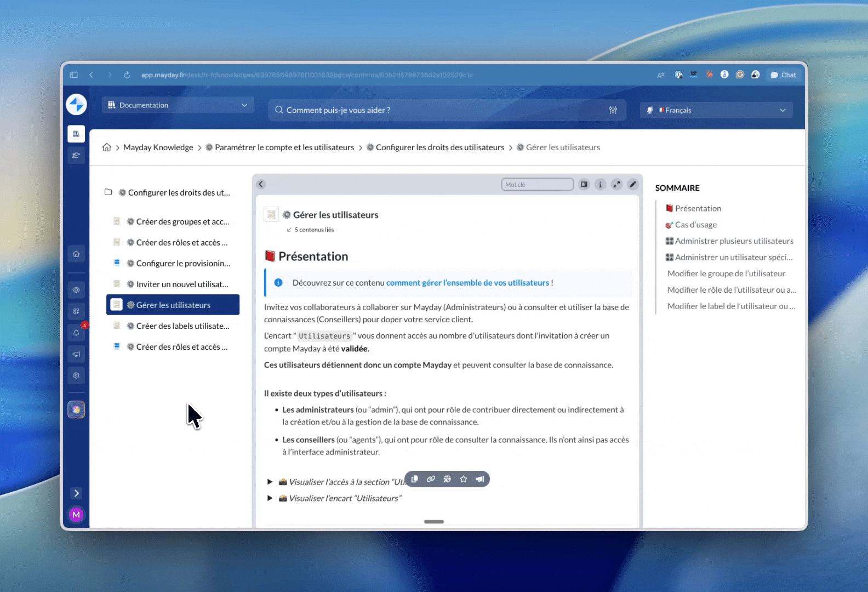
Task: Open 'Créer des labels utilisate...' article
Action: [173, 326]
